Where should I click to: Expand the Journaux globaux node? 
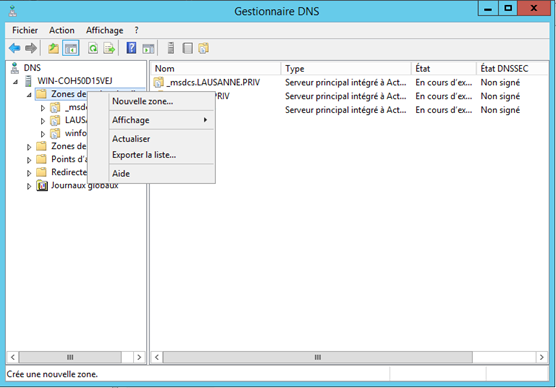coord(29,186)
